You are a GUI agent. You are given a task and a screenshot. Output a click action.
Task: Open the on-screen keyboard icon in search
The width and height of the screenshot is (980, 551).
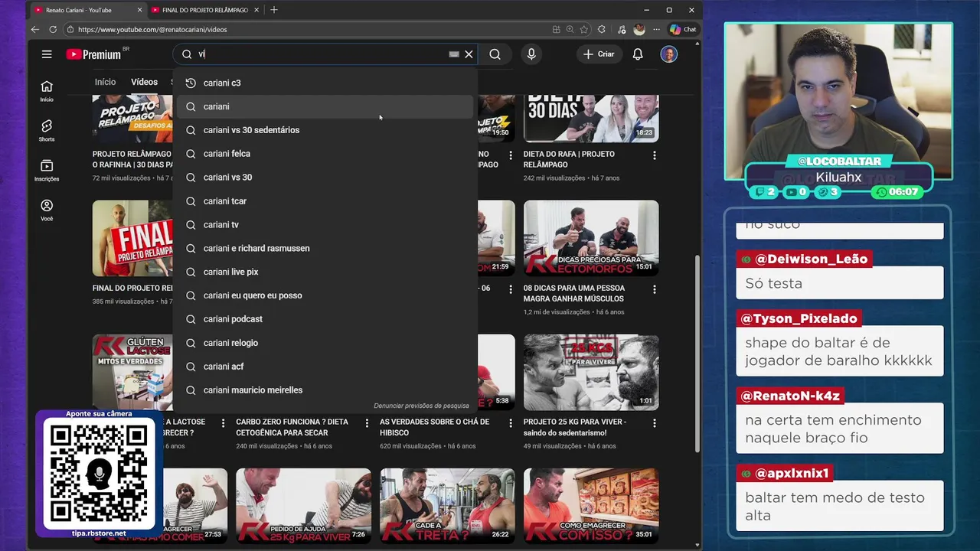point(454,54)
